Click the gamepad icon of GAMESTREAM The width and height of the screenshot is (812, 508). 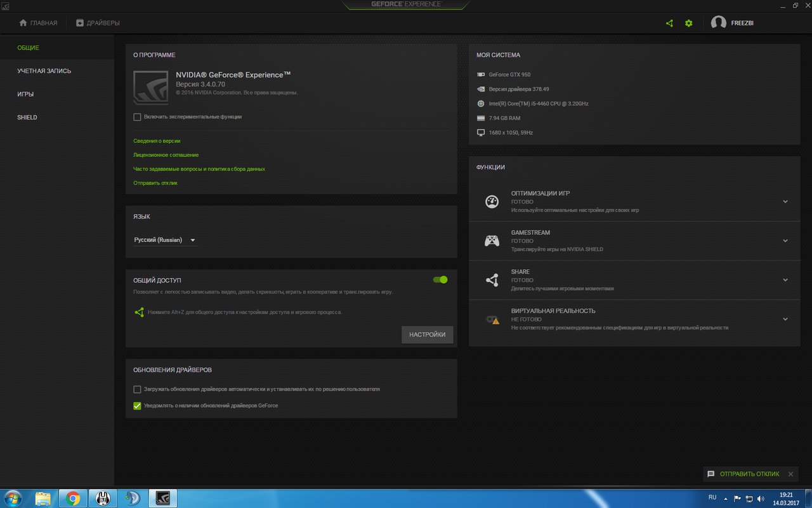pos(492,241)
